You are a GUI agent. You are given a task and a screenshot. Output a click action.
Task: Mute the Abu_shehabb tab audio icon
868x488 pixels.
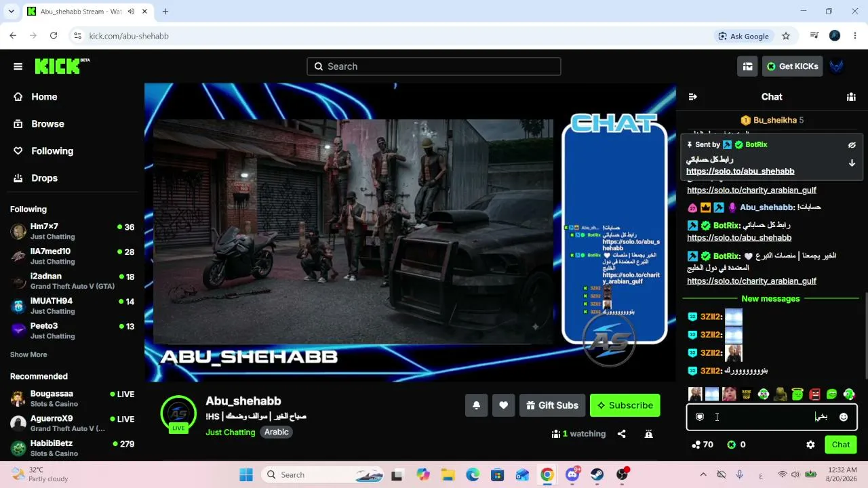[x=130, y=12]
